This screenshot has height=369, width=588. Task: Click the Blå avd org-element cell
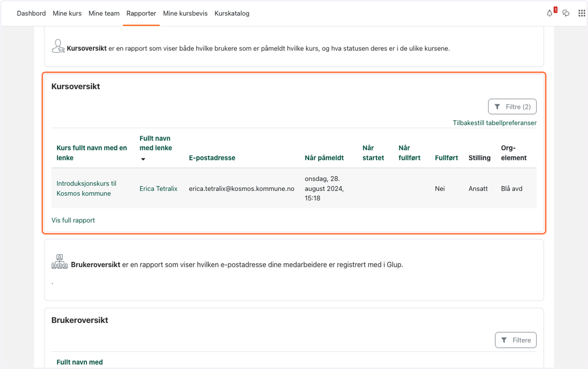pyautogui.click(x=512, y=188)
